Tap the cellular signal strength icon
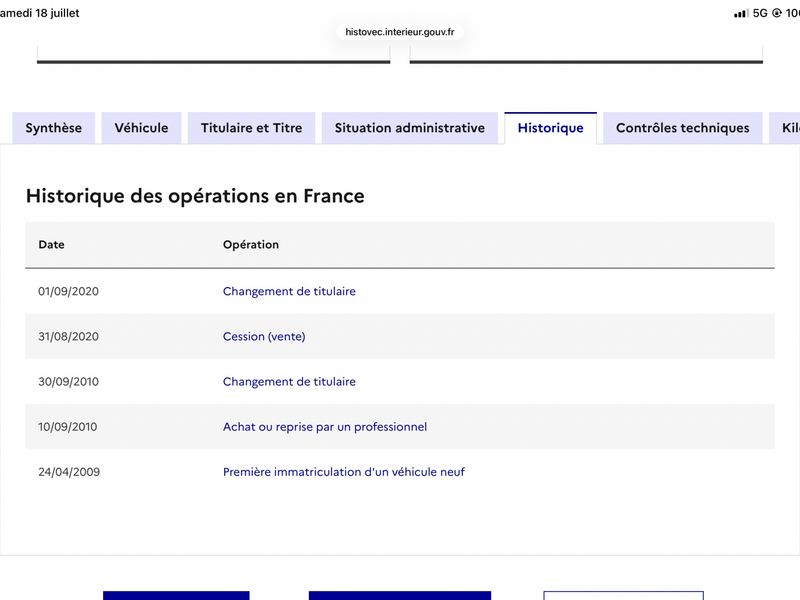Viewport: 800px width, 600px height. click(741, 13)
